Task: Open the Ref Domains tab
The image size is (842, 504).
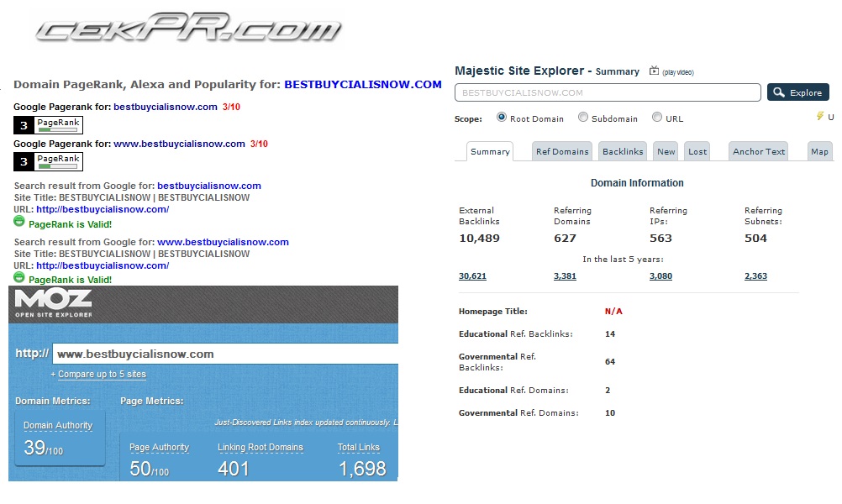Action: 562,151
